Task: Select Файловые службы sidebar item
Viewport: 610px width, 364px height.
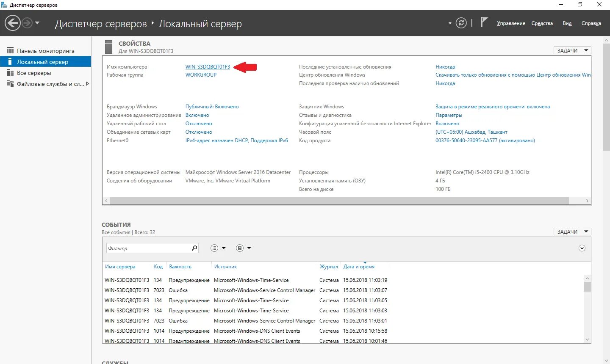Action: point(46,84)
